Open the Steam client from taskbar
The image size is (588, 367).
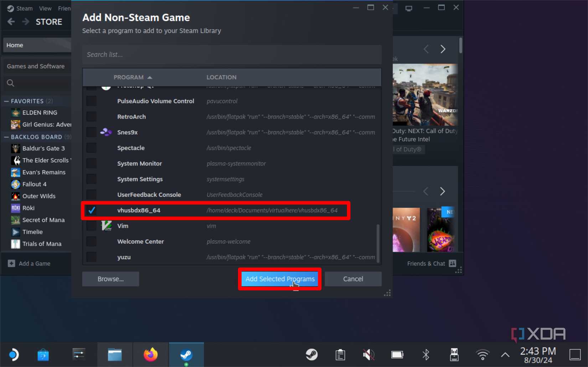pyautogui.click(x=186, y=354)
